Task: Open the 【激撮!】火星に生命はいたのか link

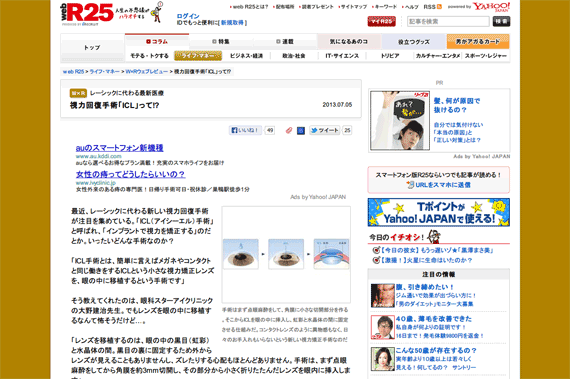Action: click(x=426, y=260)
